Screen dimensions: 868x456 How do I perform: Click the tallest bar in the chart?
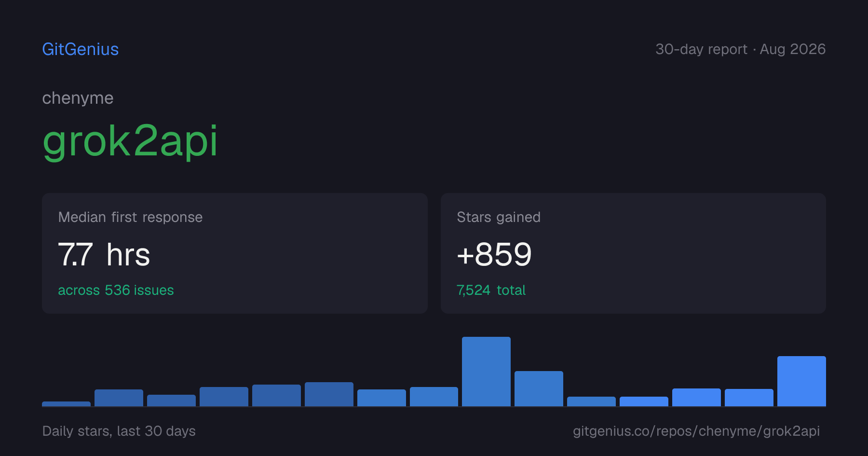pyautogui.click(x=486, y=372)
